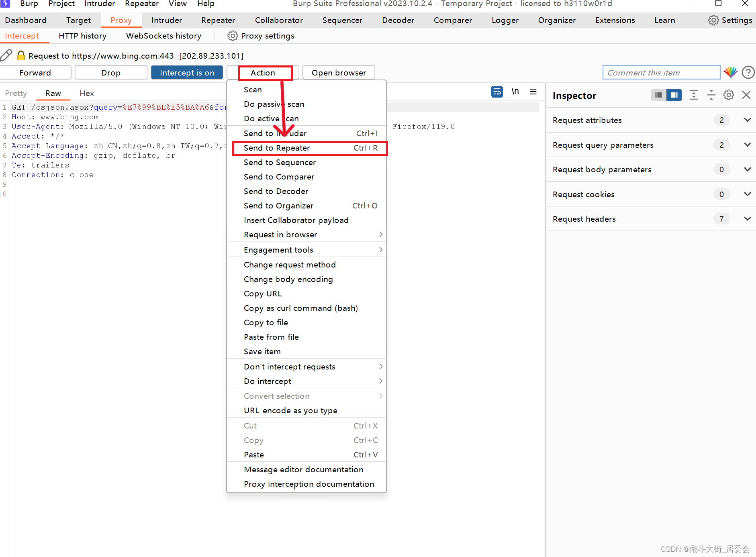
Task: Click the Open browser button
Action: pyautogui.click(x=339, y=73)
